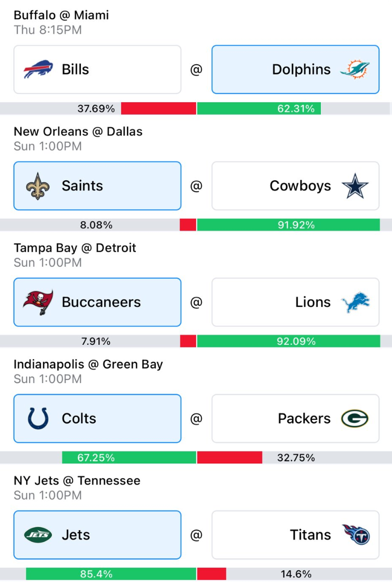Click the Buccaneers flag logo
The height and width of the screenshot is (582, 392).
(38, 302)
